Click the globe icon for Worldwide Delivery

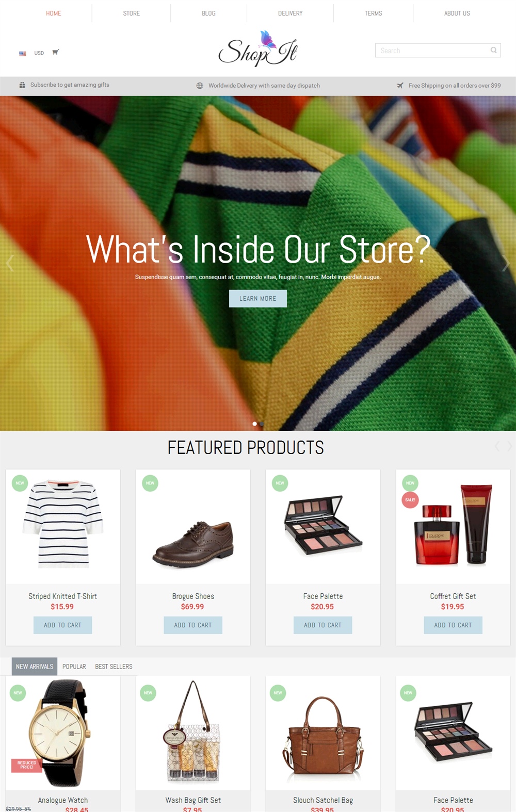coord(200,86)
